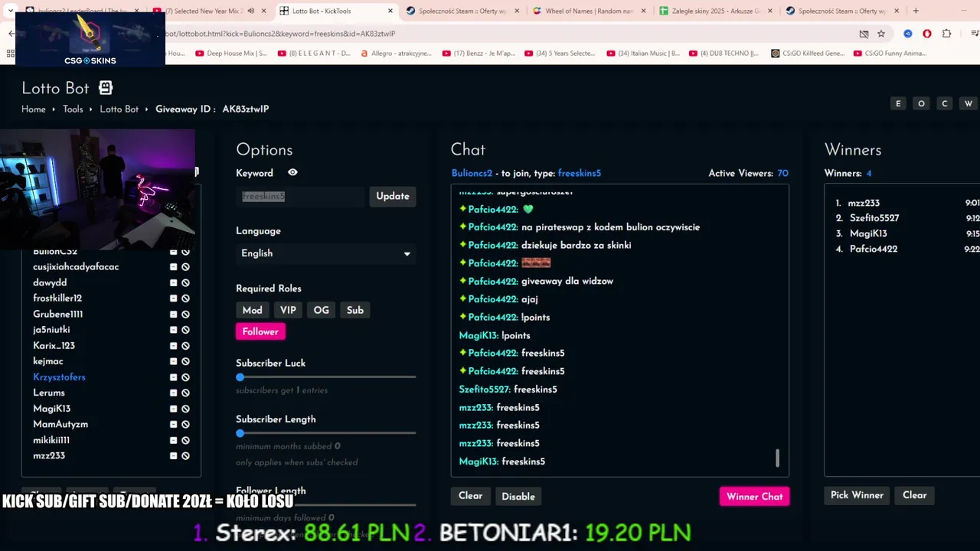Adjust the Subscriber Length slider
The width and height of the screenshot is (980, 551).
(x=326, y=433)
